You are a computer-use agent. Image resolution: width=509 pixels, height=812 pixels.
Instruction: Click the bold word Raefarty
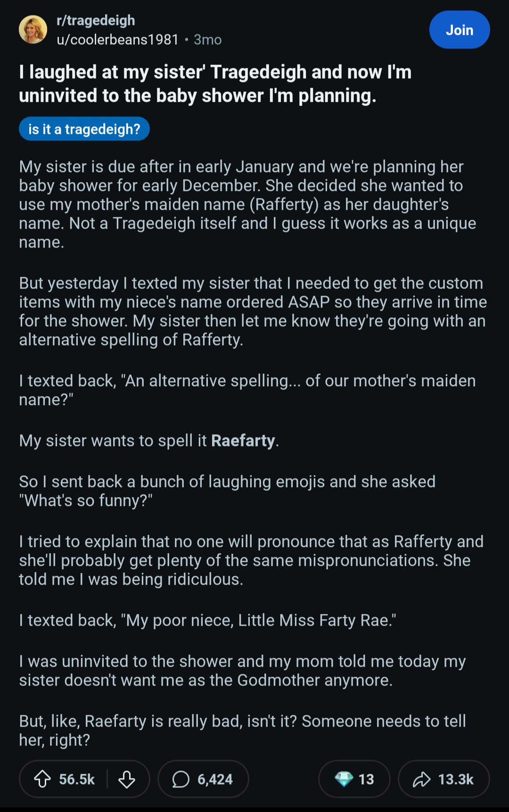coord(243,440)
